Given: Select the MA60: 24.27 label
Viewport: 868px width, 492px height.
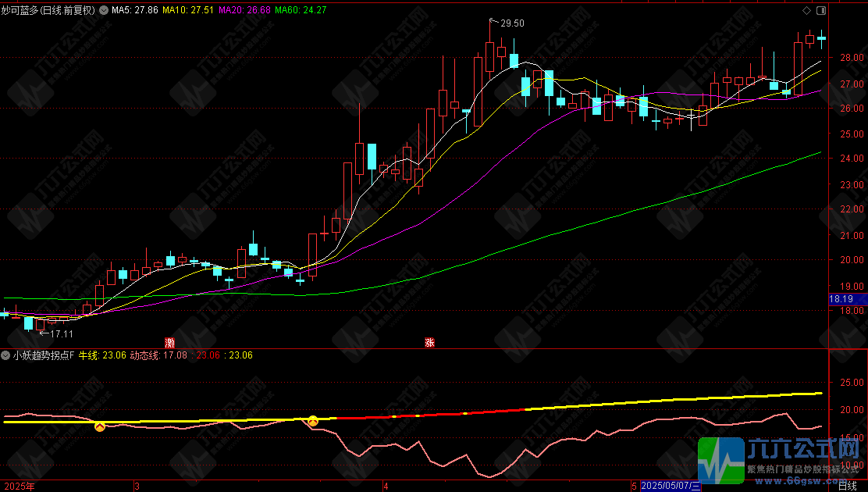Looking at the screenshot, I should click(x=301, y=10).
